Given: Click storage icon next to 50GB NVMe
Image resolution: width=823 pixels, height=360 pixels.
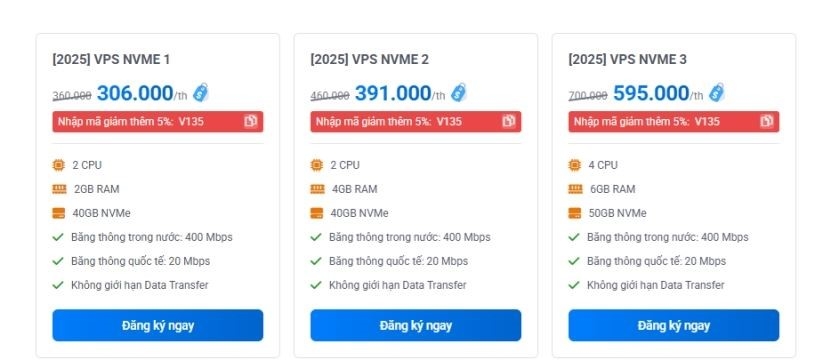Looking at the screenshot, I should (x=575, y=213).
